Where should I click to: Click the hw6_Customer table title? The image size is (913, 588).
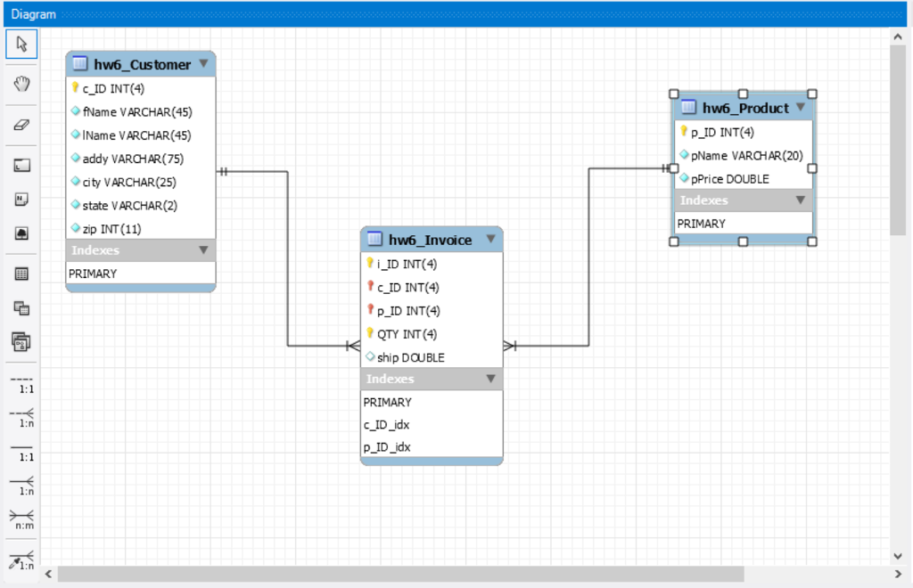142,65
